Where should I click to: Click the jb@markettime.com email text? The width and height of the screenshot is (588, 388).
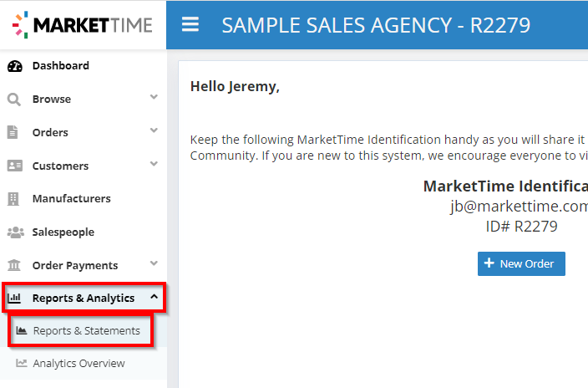pyautogui.click(x=519, y=207)
